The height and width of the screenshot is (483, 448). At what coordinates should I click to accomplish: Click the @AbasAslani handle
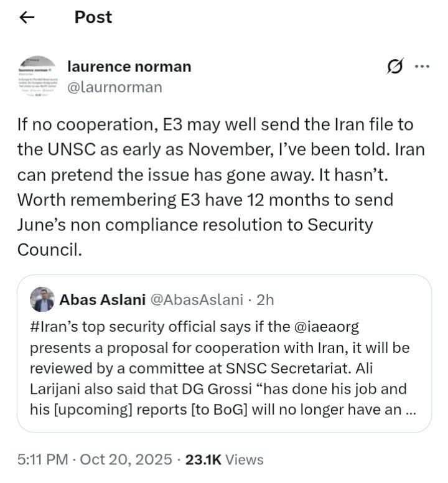coord(197,299)
